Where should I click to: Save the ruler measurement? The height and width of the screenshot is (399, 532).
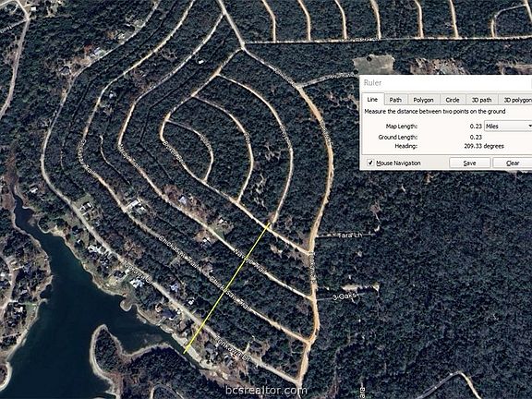coord(469,163)
